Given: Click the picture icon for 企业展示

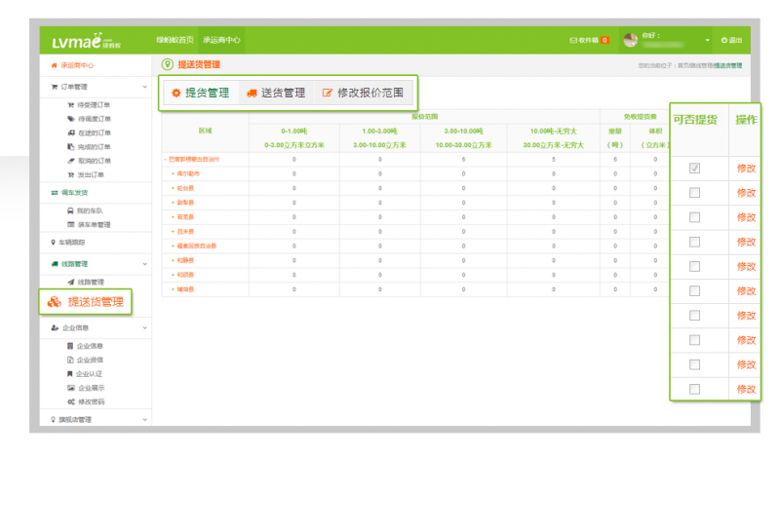Looking at the screenshot, I should click(x=71, y=388).
